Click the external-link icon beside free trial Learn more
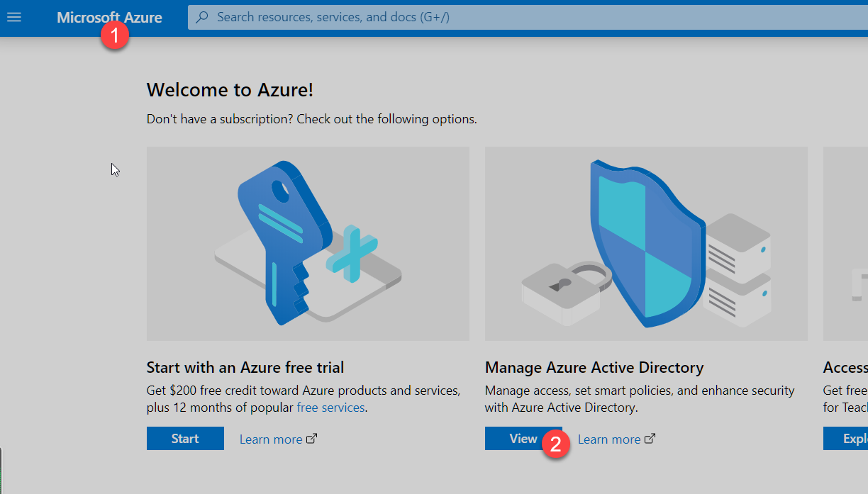Screen dimensions: 868x494 coord(311,439)
